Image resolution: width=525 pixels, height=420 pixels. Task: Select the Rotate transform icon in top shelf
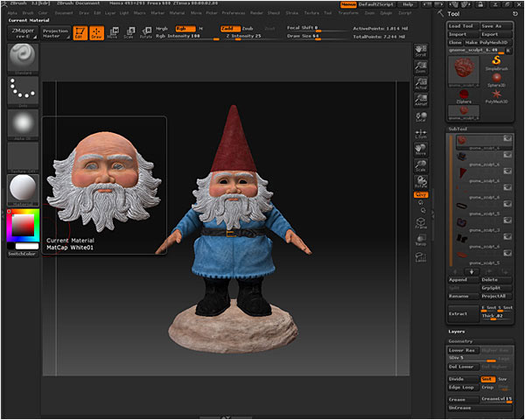click(x=146, y=33)
